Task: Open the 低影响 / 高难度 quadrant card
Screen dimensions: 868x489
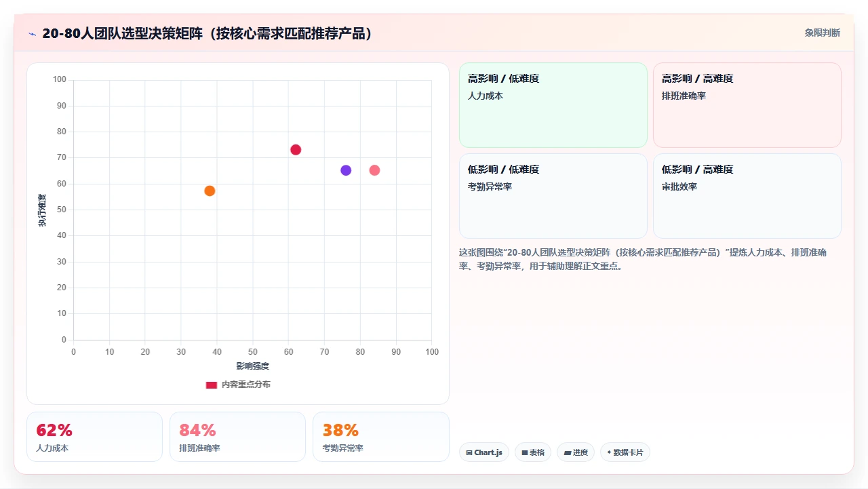Action: (747, 196)
